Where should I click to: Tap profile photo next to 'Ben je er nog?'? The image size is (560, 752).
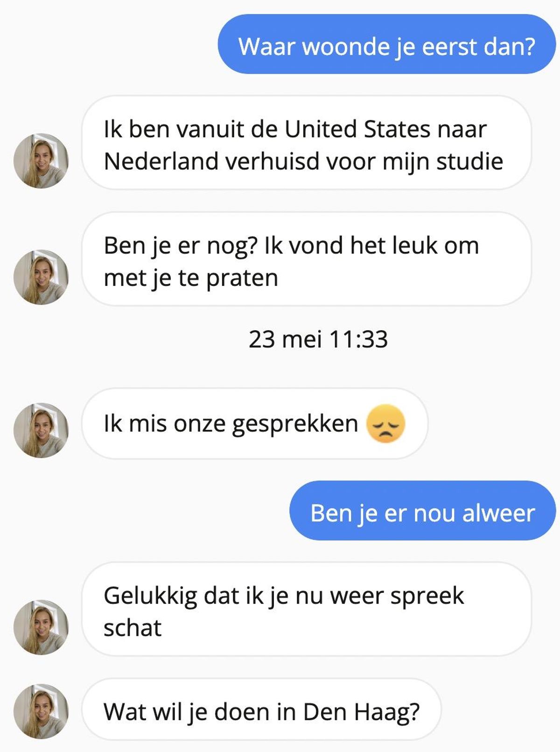coord(41,277)
